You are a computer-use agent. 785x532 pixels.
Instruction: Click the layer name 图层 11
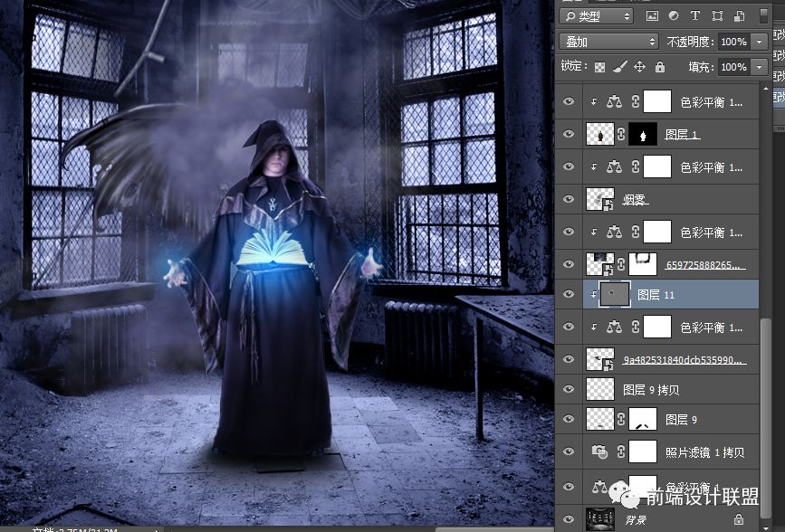click(656, 295)
